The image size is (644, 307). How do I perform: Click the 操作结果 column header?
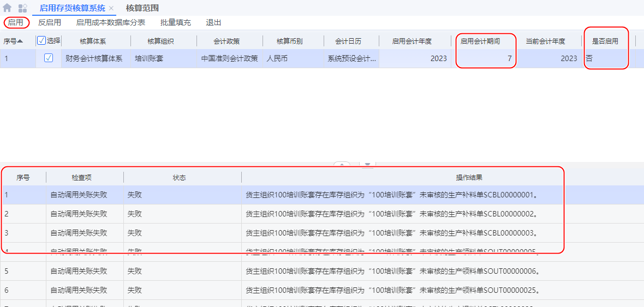469,178
